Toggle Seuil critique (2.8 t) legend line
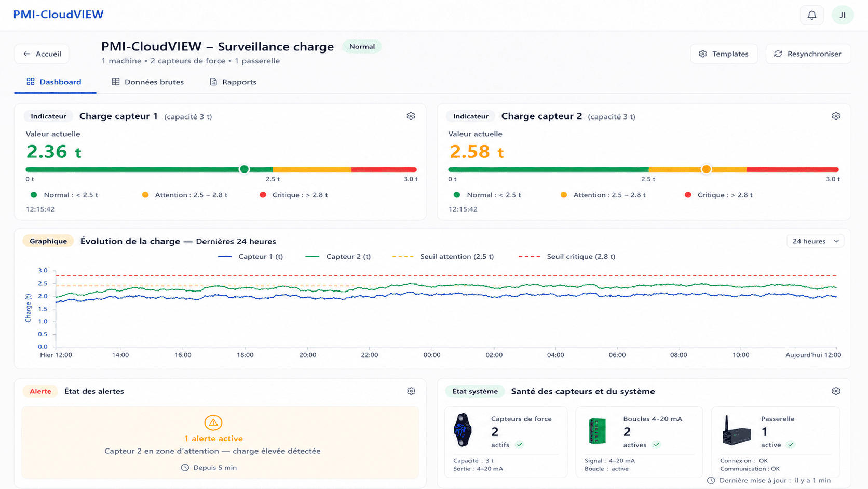 click(567, 256)
